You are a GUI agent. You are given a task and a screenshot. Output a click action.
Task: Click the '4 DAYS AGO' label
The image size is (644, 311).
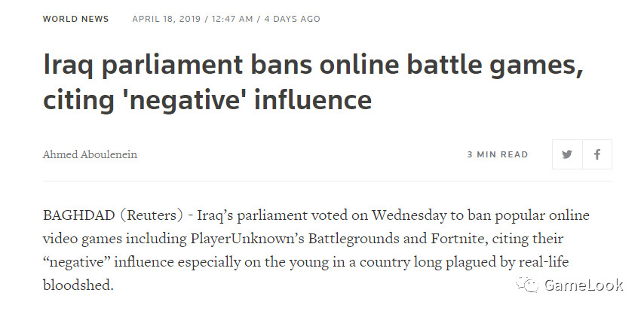coord(292,19)
